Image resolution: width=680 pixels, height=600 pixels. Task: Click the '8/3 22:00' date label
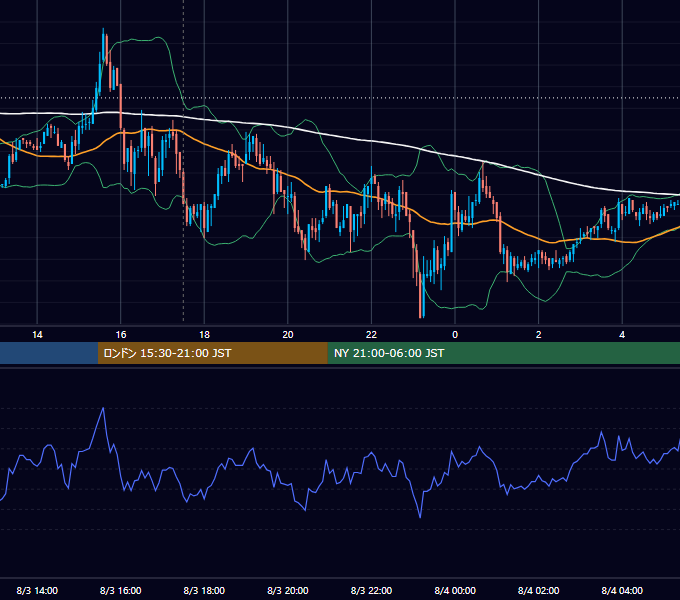pyautogui.click(x=371, y=590)
